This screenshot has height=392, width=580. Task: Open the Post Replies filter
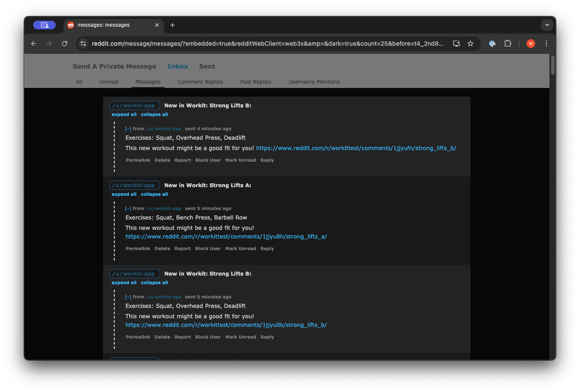[x=256, y=82]
